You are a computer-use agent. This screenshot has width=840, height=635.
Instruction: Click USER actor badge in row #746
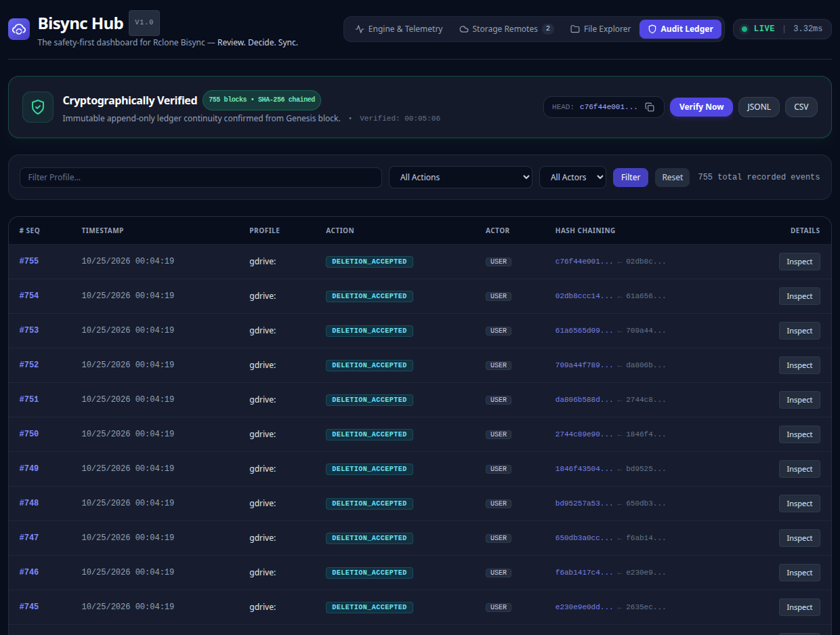499,573
